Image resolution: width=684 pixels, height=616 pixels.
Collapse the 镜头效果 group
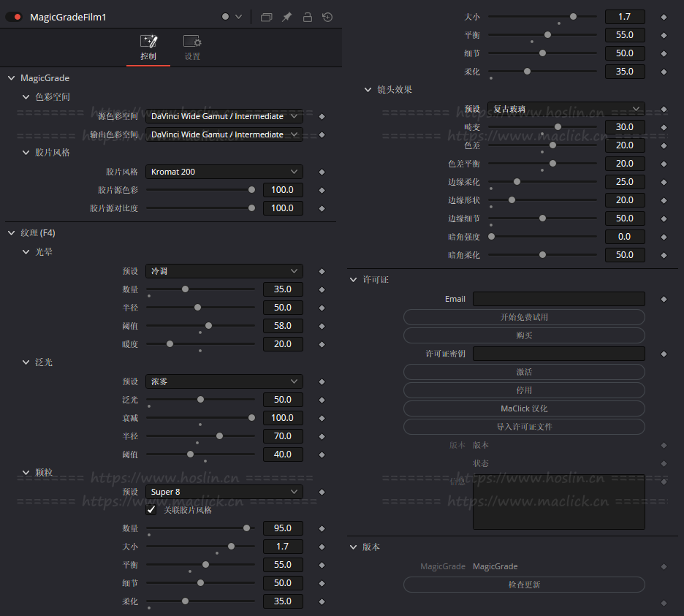pyautogui.click(x=368, y=89)
